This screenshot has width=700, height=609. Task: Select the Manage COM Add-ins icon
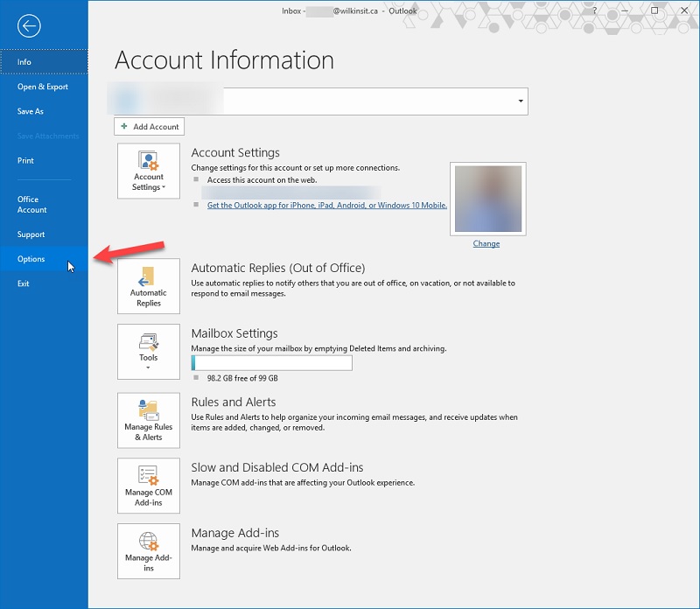(x=148, y=486)
